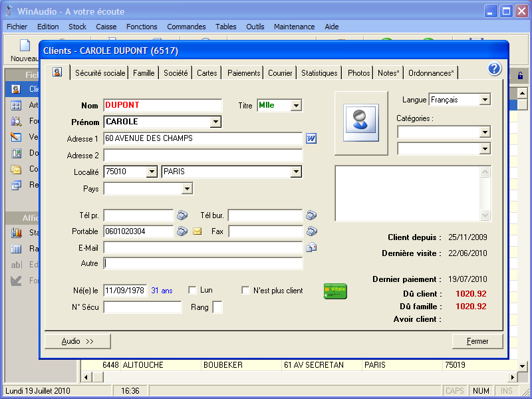
Task: Switch to the Sécurité sociale tab
Action: 100,73
